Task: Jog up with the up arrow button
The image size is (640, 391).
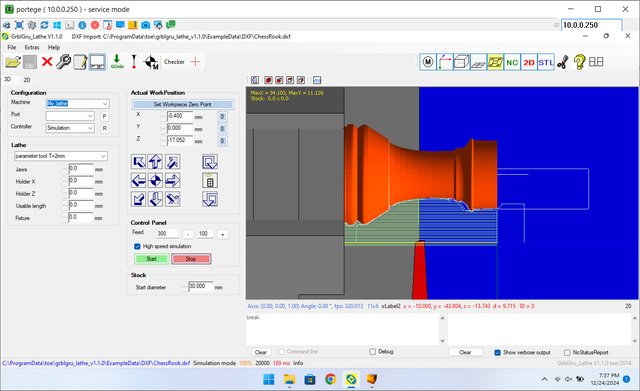Action: point(155,162)
